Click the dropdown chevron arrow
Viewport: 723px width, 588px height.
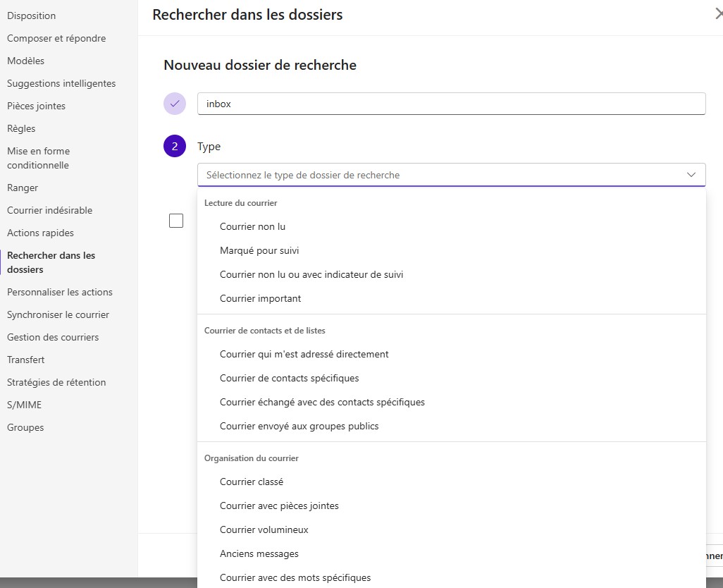click(691, 175)
